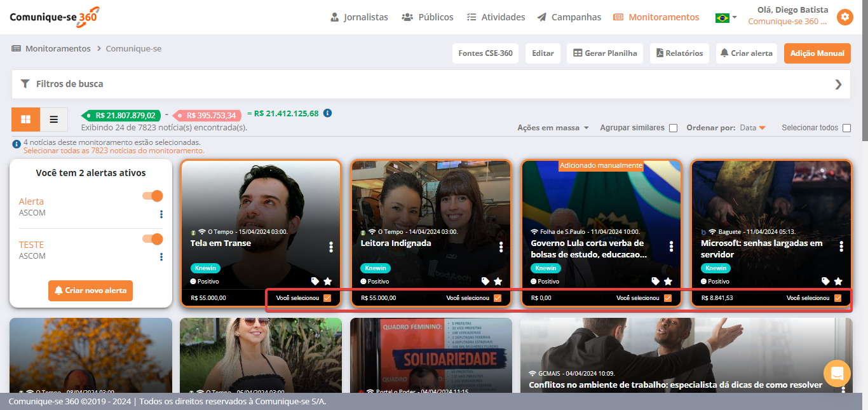
Task: Switch to list view layout
Action: tap(54, 120)
